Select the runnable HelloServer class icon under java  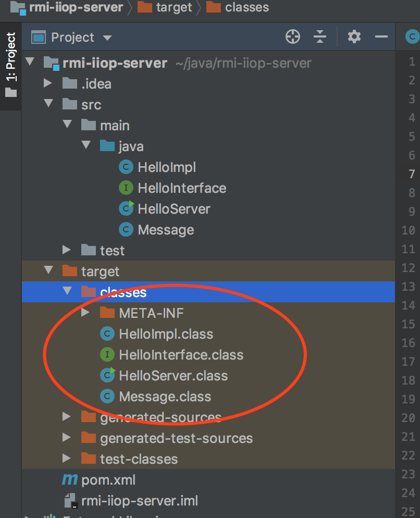[x=126, y=208]
